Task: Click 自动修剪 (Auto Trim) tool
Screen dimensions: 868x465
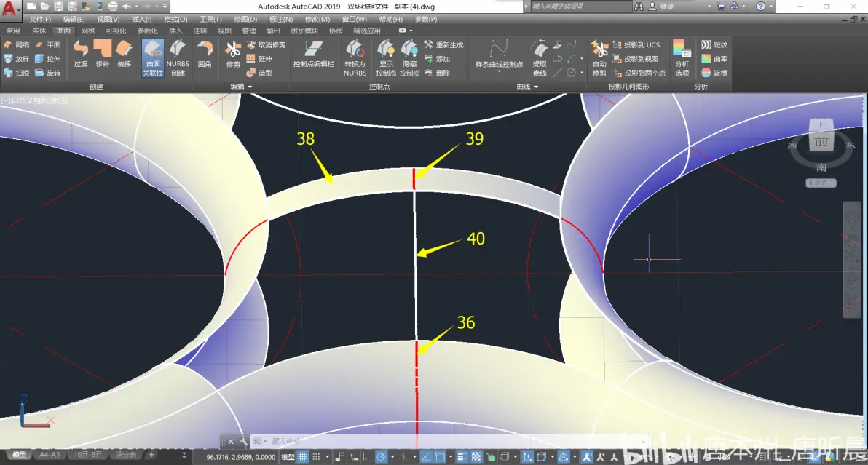Action: point(599,58)
